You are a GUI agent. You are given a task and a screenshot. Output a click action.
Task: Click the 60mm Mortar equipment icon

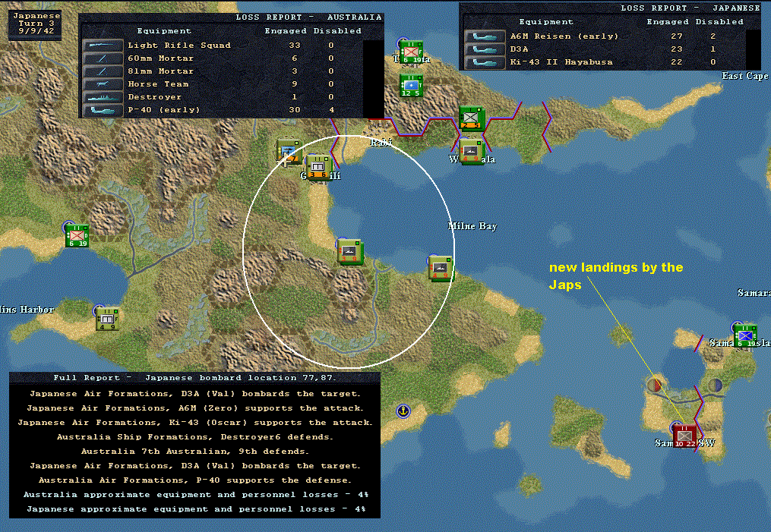(103, 58)
